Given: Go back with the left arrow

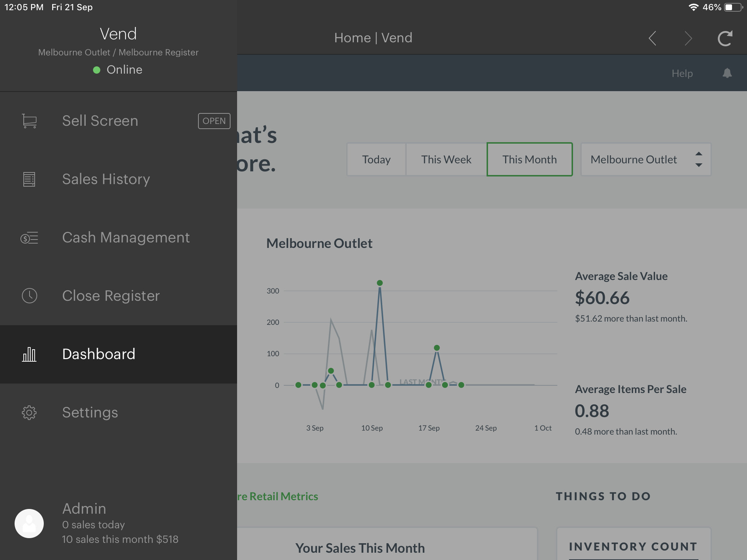Looking at the screenshot, I should [653, 38].
